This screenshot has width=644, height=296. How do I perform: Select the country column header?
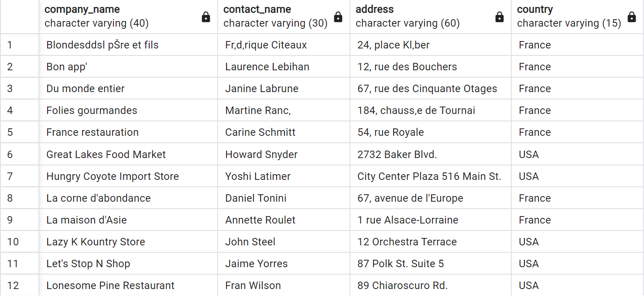tap(578, 17)
